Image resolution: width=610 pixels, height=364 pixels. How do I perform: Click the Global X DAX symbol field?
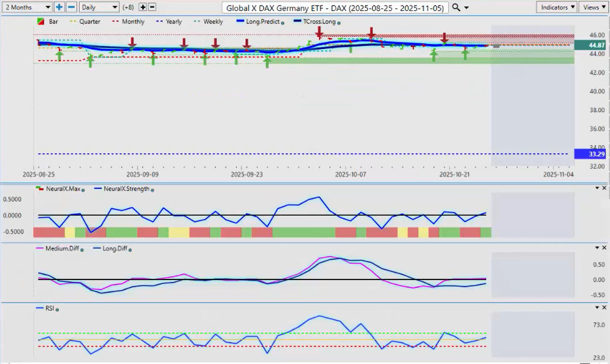click(335, 7)
